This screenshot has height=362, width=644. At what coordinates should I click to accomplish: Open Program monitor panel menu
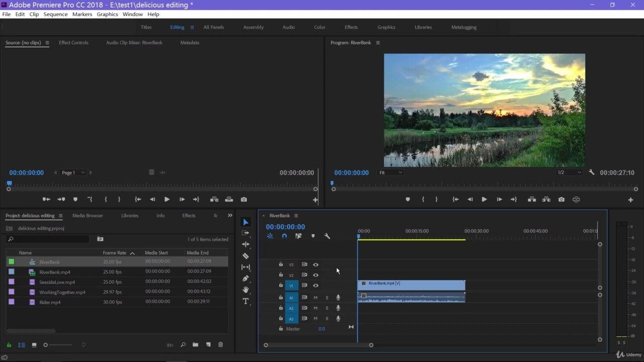[x=378, y=43]
